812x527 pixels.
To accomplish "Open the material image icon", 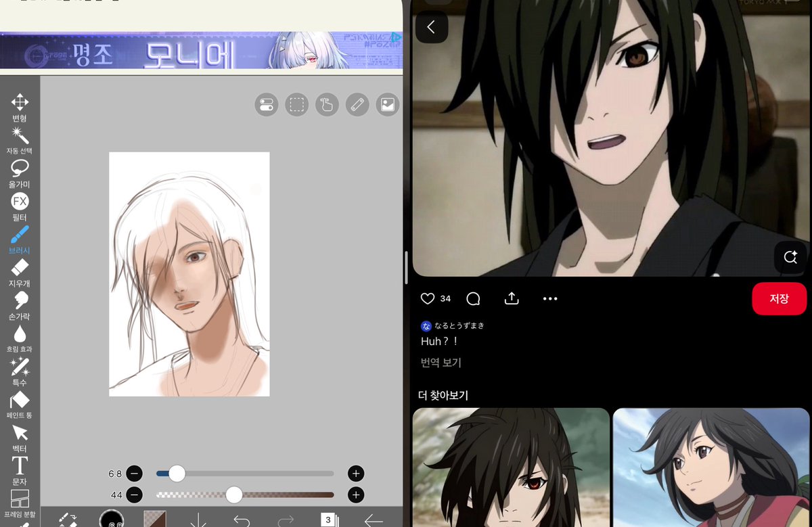I will click(x=388, y=105).
